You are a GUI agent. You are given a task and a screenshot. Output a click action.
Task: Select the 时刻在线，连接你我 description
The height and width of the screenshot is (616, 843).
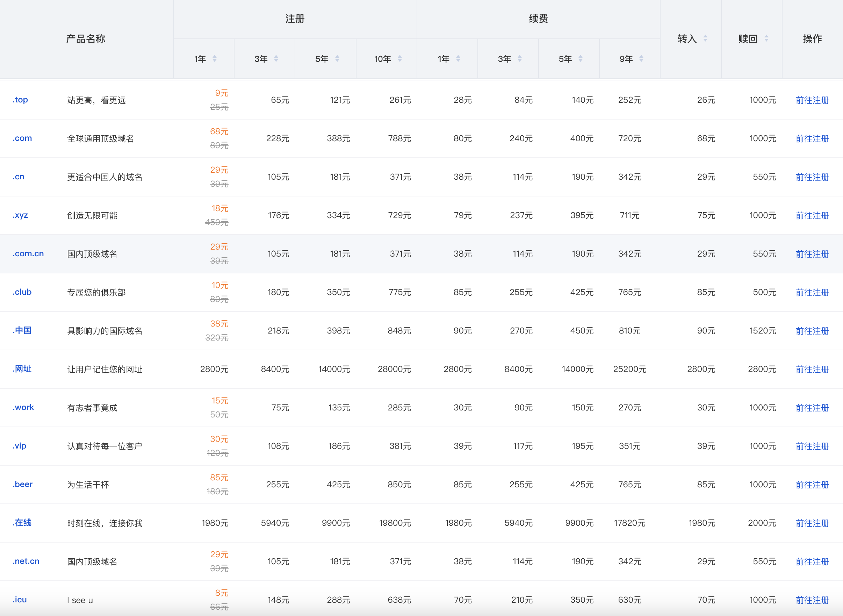click(x=105, y=523)
